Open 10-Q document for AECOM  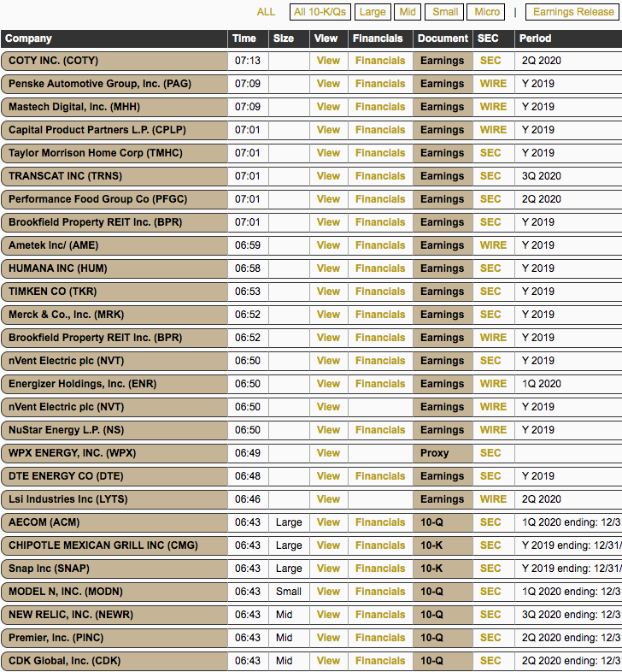[443, 522]
